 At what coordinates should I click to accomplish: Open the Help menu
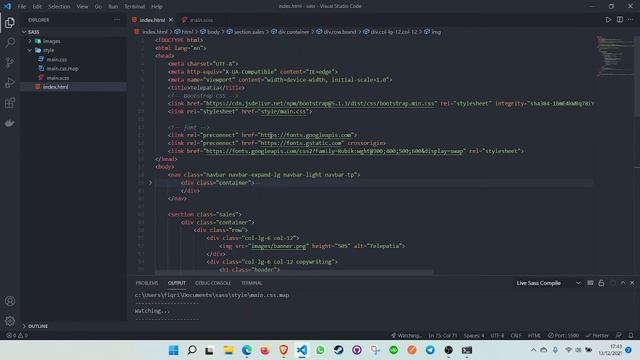157,7
